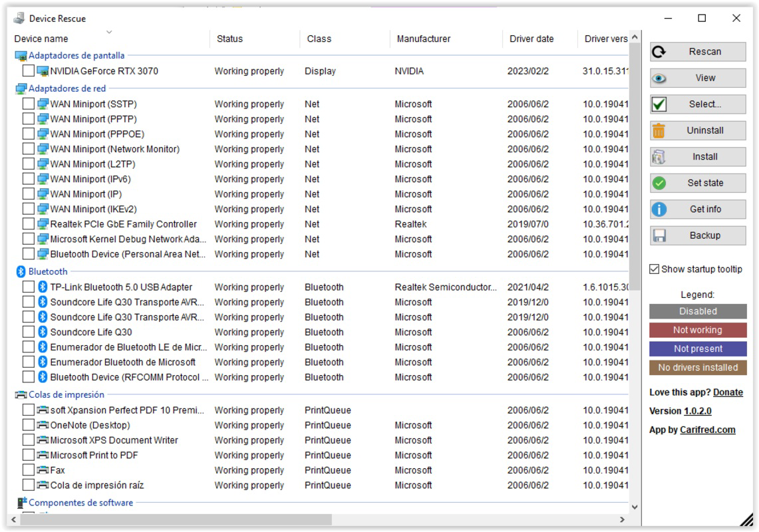Collapse the Adaptadores de pantalla group
Image resolution: width=759 pixels, height=532 pixels.
click(76, 56)
